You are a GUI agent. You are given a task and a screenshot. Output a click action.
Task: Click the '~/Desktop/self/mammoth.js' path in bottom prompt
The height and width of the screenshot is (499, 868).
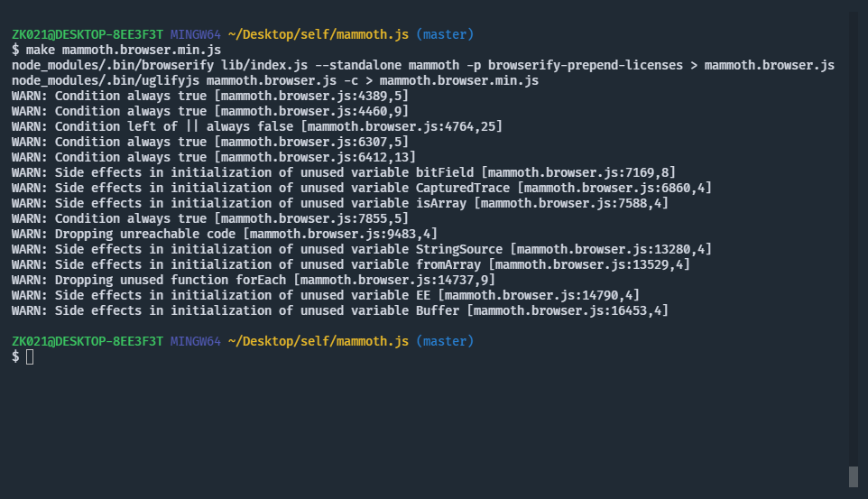click(x=319, y=341)
